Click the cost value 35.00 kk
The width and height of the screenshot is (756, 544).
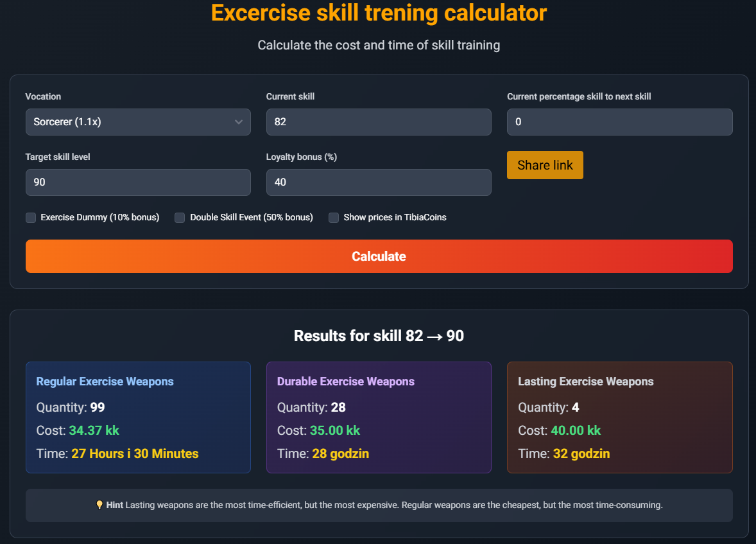click(335, 430)
